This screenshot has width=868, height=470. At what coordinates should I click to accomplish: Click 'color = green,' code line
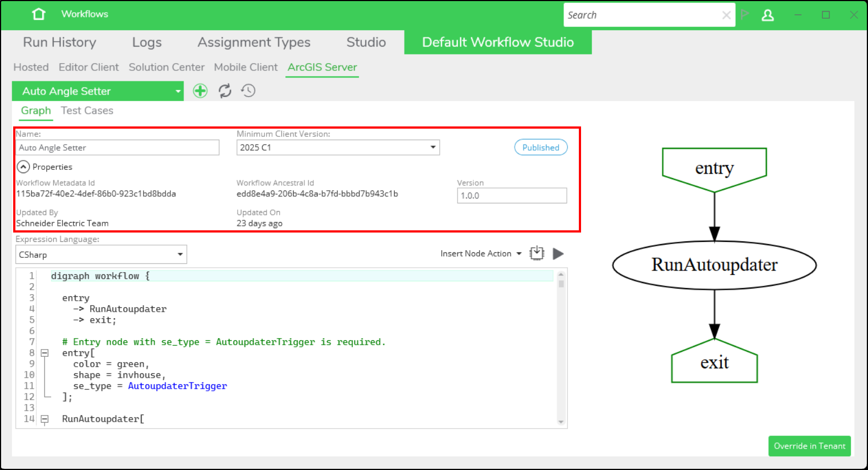[x=111, y=364]
